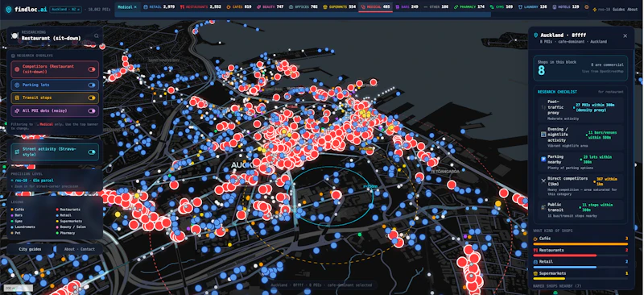Click the Supermarkets row in shop breakdown
Viewport: 644px width, 295px height.
(x=580, y=275)
